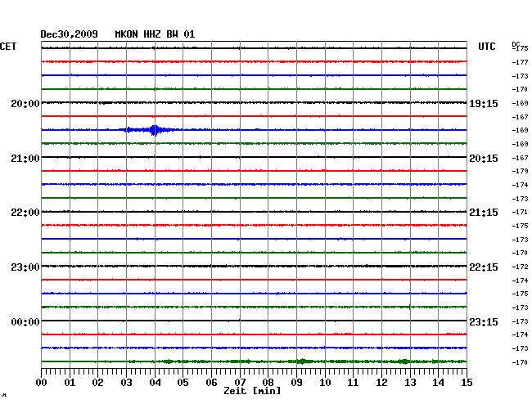Click the date label Dec30,2009

(x=69, y=34)
